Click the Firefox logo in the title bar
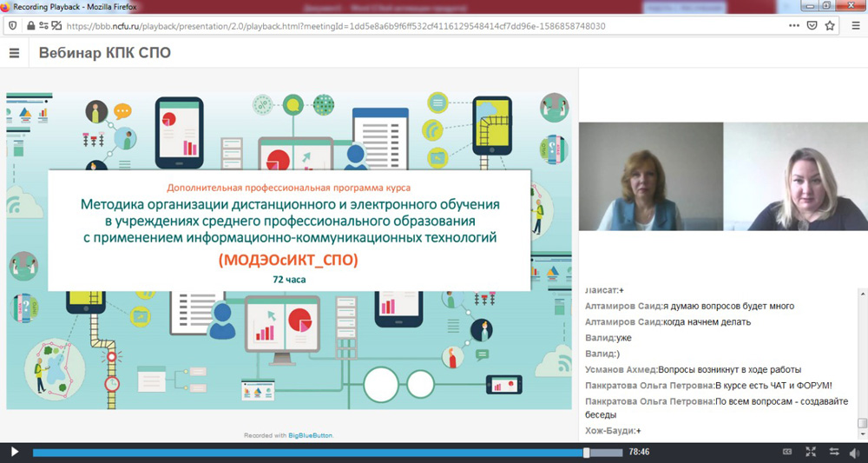This screenshot has width=868, height=463. coord(6,6)
